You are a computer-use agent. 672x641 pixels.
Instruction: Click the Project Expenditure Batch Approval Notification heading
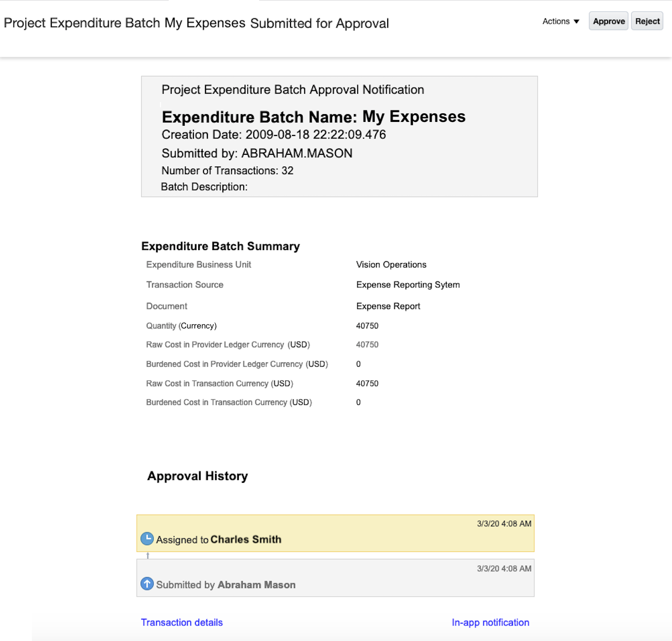click(292, 90)
